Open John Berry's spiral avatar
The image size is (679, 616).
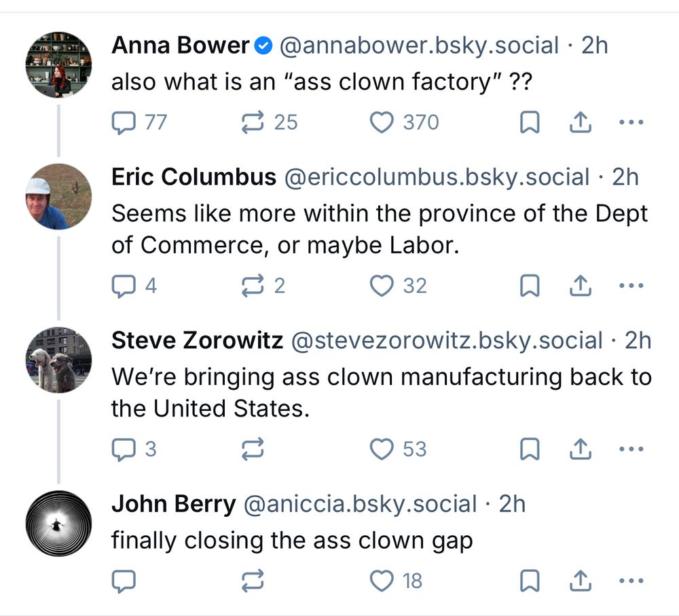click(x=58, y=523)
